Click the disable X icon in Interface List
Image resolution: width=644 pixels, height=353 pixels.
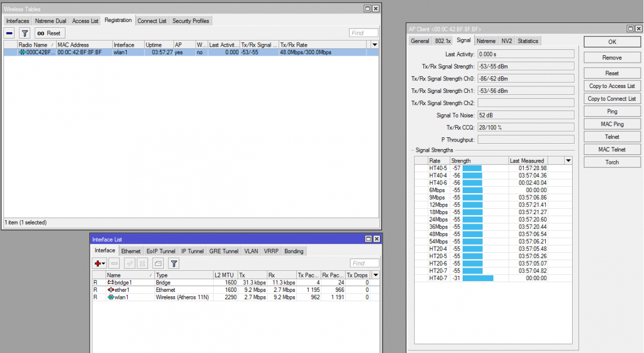coord(142,263)
